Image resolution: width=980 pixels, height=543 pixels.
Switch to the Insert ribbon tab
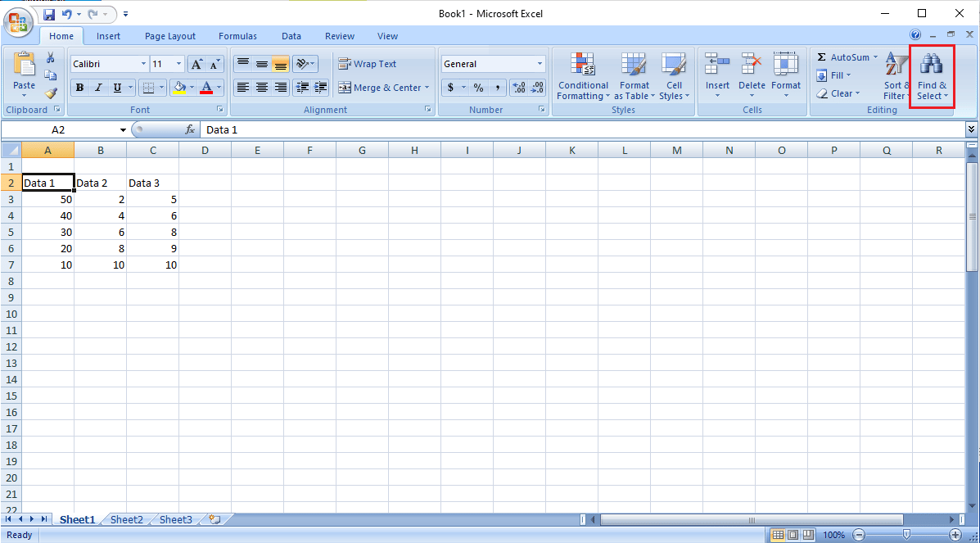tap(108, 36)
